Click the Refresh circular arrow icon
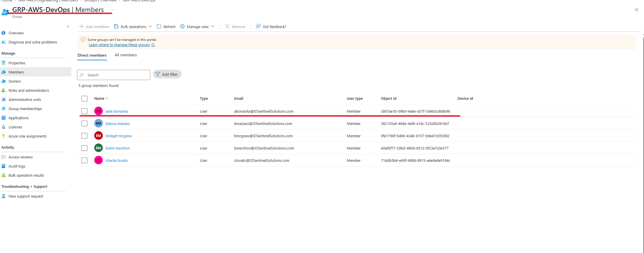This screenshot has width=644, height=253. coord(159,26)
